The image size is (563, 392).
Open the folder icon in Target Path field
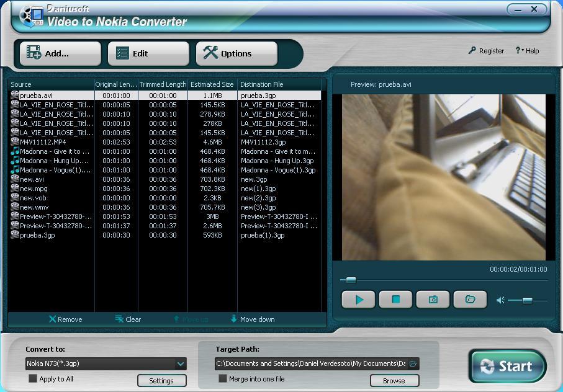click(413, 363)
